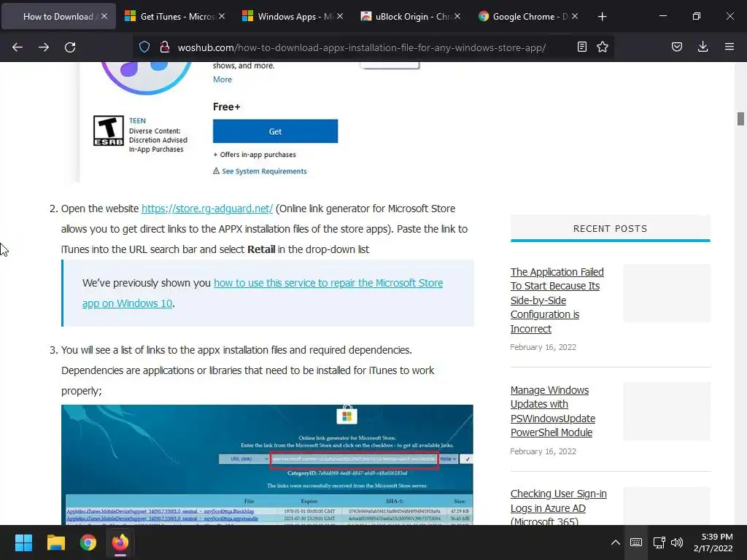Open Google Chrome from the taskbar

(x=88, y=542)
